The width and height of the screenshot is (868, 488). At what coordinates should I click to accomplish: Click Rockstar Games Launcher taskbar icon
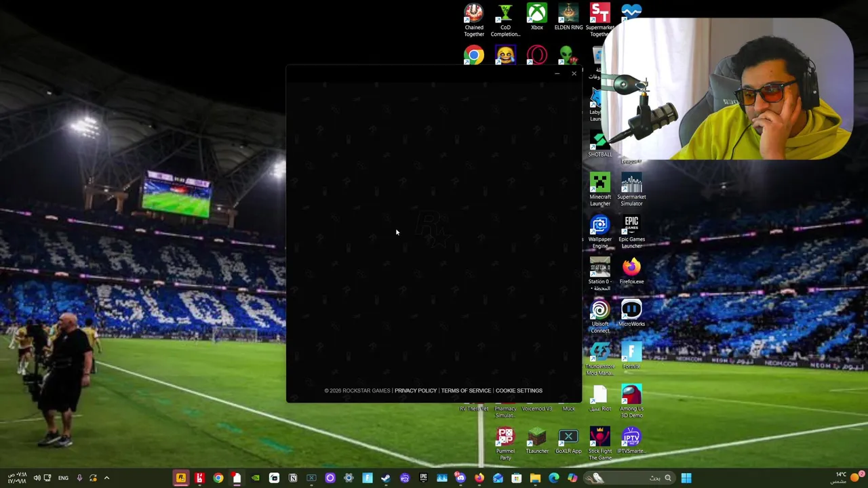pyautogui.click(x=181, y=478)
